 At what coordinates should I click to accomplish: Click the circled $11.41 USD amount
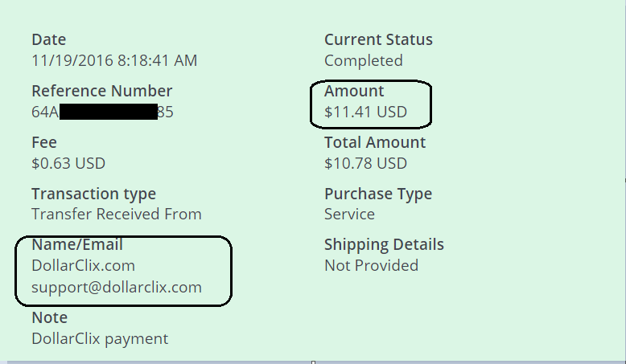coord(365,112)
